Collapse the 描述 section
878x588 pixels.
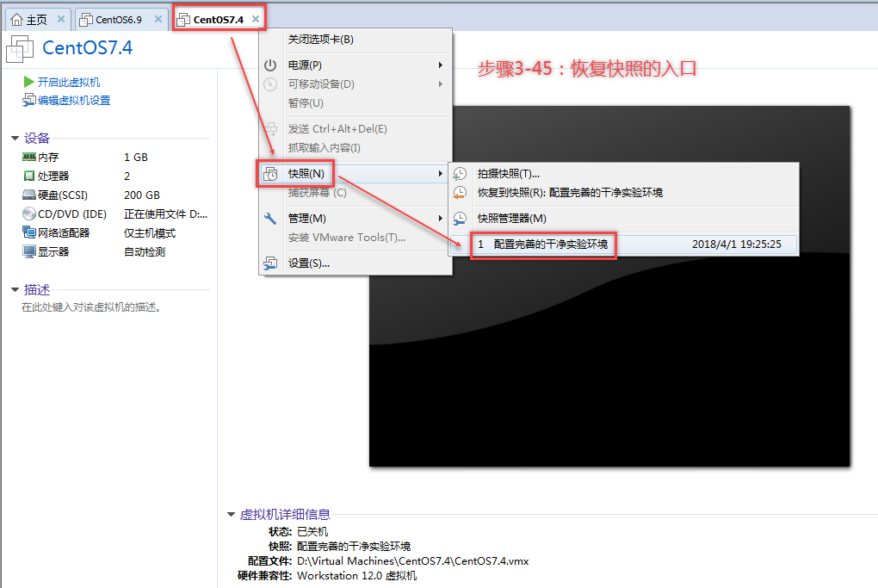pyautogui.click(x=15, y=289)
